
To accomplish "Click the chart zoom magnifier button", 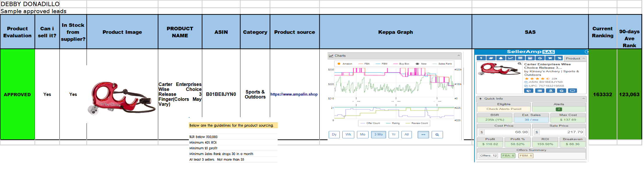I will click(437, 135).
